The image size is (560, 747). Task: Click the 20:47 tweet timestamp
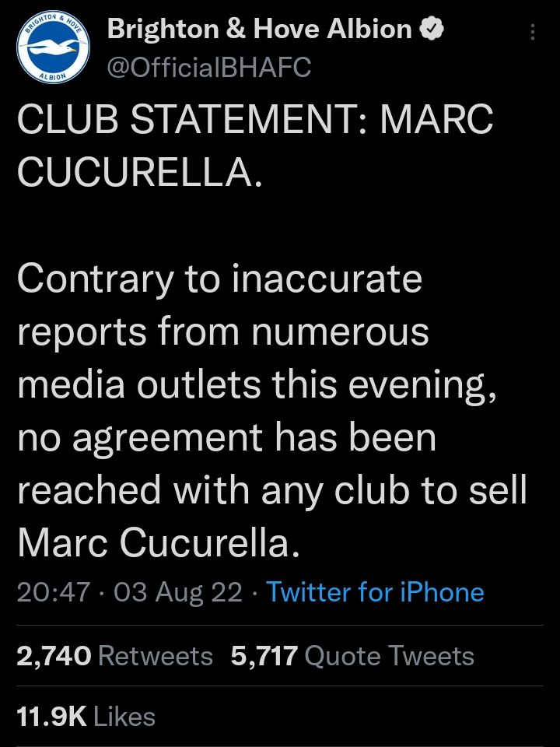tap(54, 592)
